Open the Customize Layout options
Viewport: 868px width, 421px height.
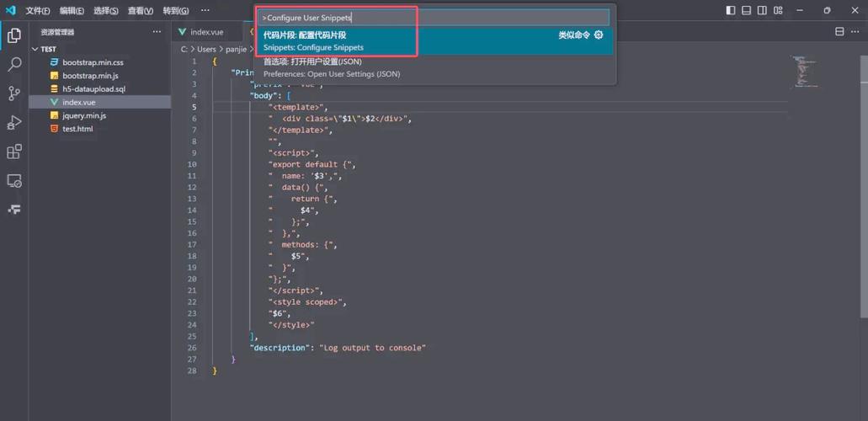(778, 11)
